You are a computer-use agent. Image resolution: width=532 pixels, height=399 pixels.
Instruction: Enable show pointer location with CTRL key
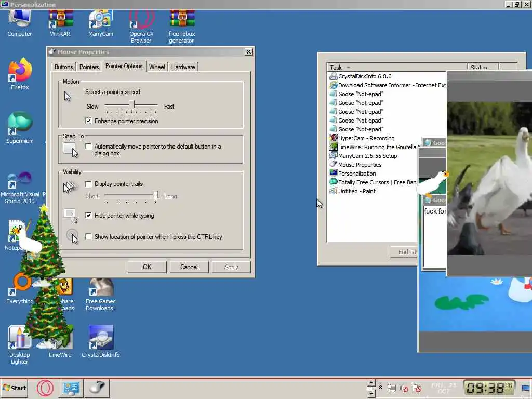tap(88, 237)
